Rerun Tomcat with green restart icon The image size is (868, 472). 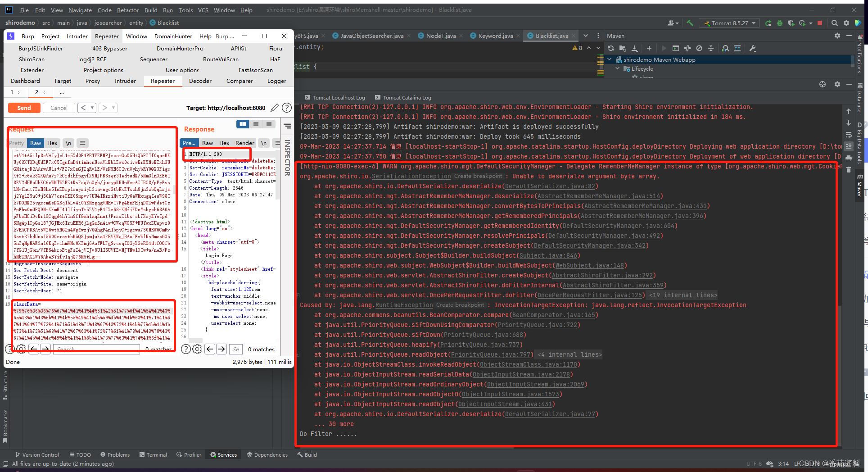point(768,23)
